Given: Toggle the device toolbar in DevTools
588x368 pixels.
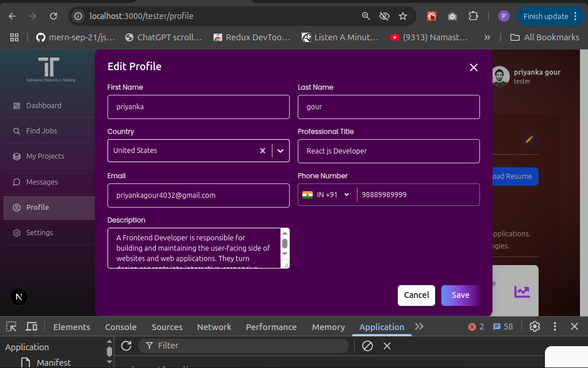Looking at the screenshot, I should pos(32,327).
